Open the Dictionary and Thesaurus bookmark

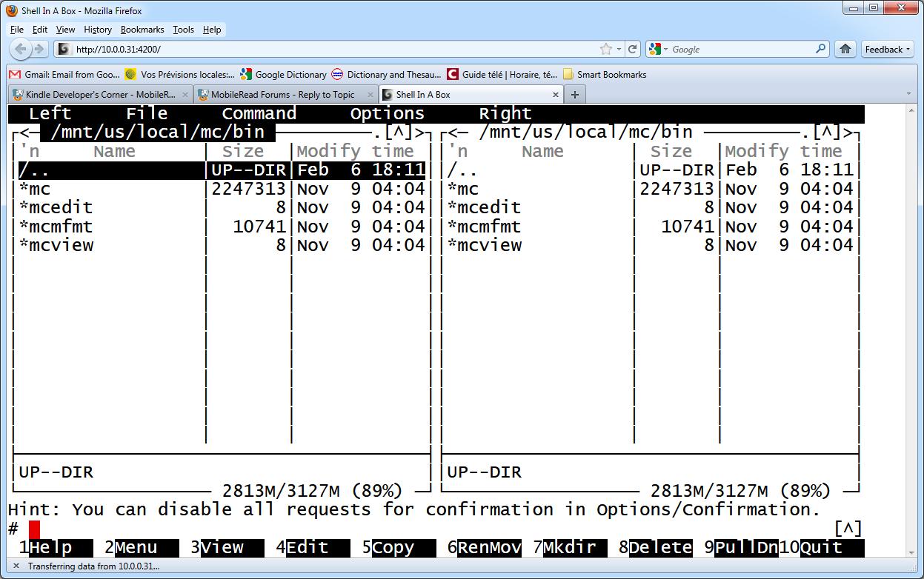tap(386, 74)
